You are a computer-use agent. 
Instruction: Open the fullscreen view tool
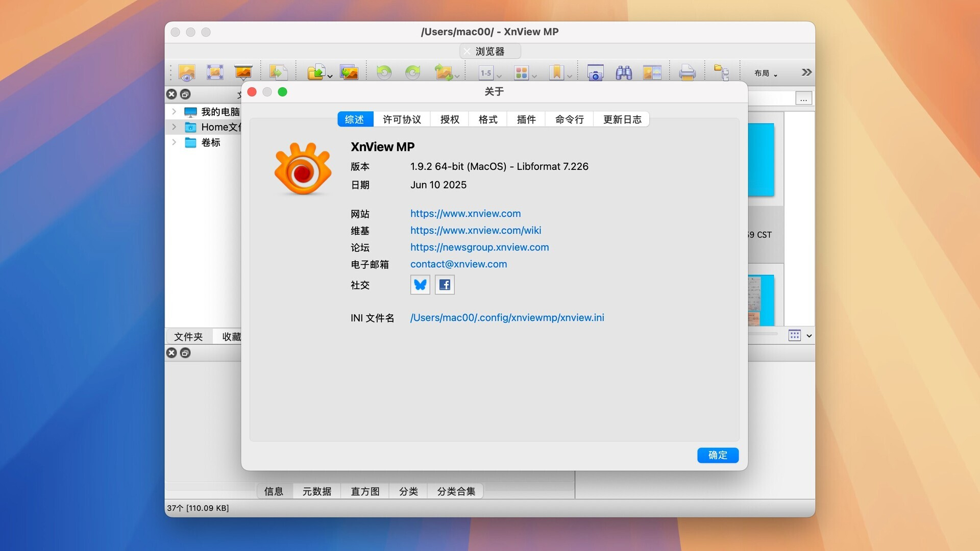click(215, 72)
